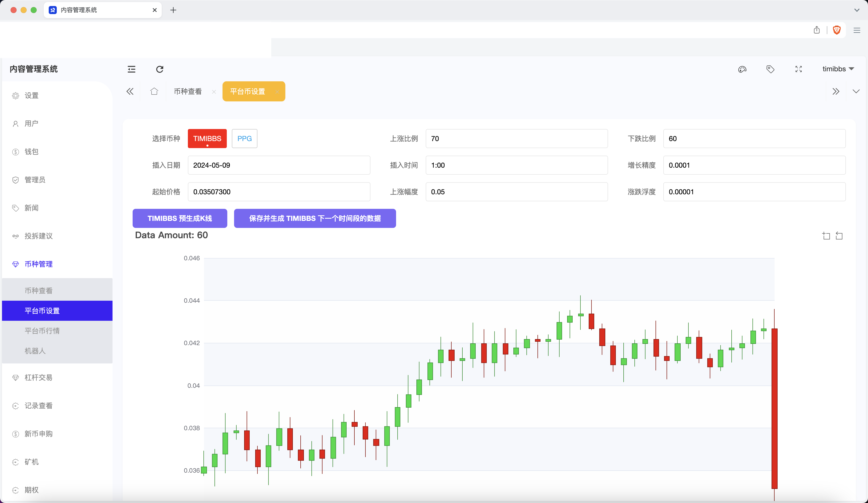Click TIMIBBS 预生成K线 button

tap(180, 218)
